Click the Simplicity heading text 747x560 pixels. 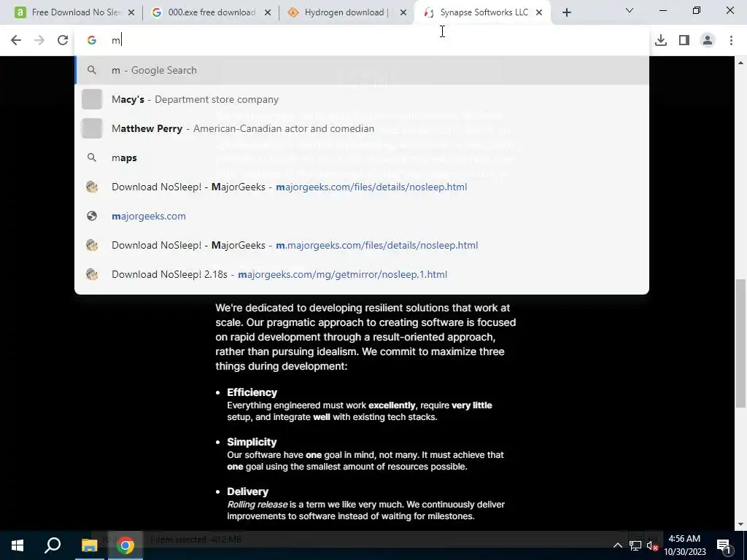[x=252, y=442]
